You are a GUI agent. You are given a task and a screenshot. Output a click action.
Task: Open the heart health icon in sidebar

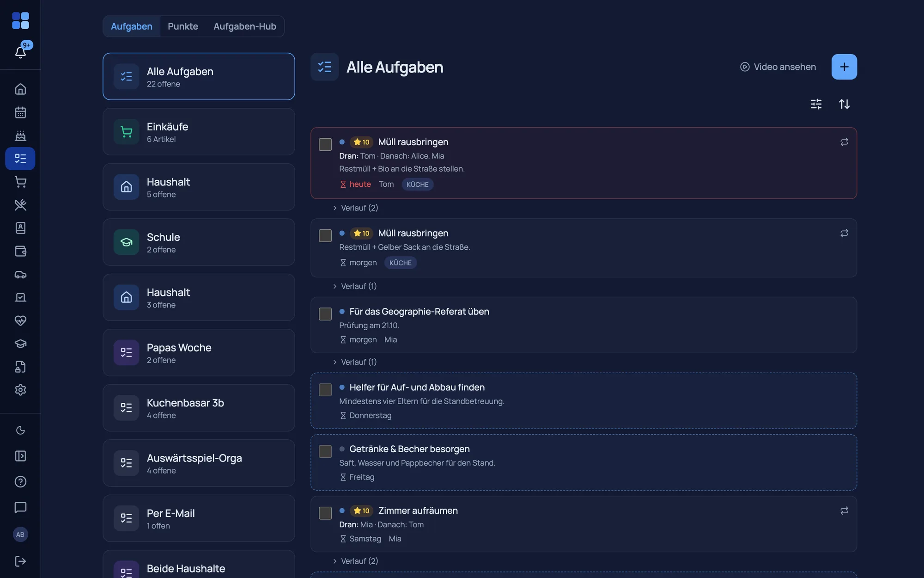[20, 320]
